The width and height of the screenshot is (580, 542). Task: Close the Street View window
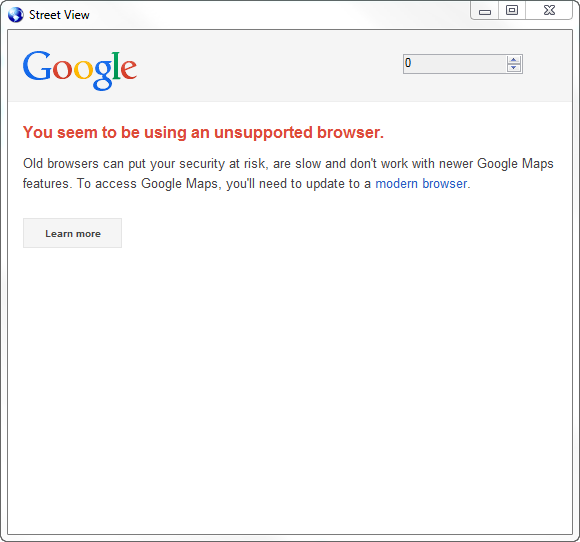pyautogui.click(x=549, y=10)
